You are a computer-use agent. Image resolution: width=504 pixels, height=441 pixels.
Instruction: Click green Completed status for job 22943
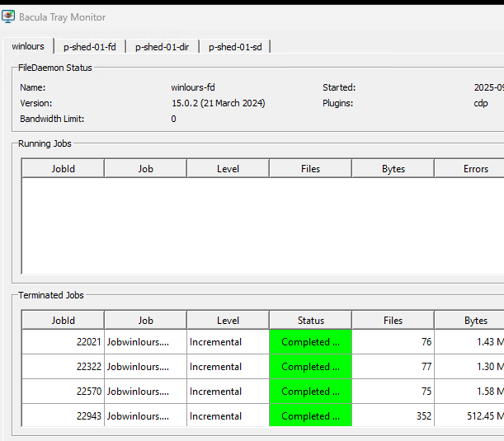tap(310, 416)
